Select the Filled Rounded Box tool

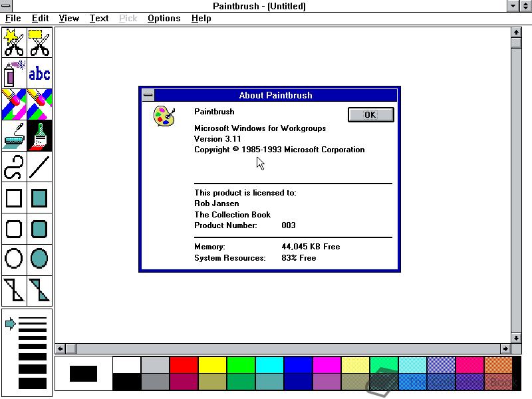click(40, 229)
